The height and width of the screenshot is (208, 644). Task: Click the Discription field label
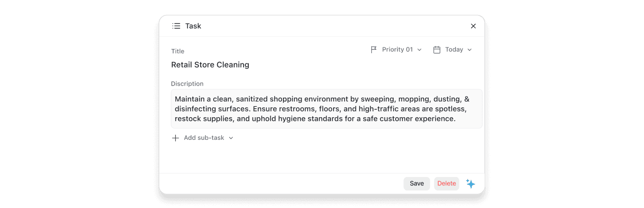pos(187,84)
